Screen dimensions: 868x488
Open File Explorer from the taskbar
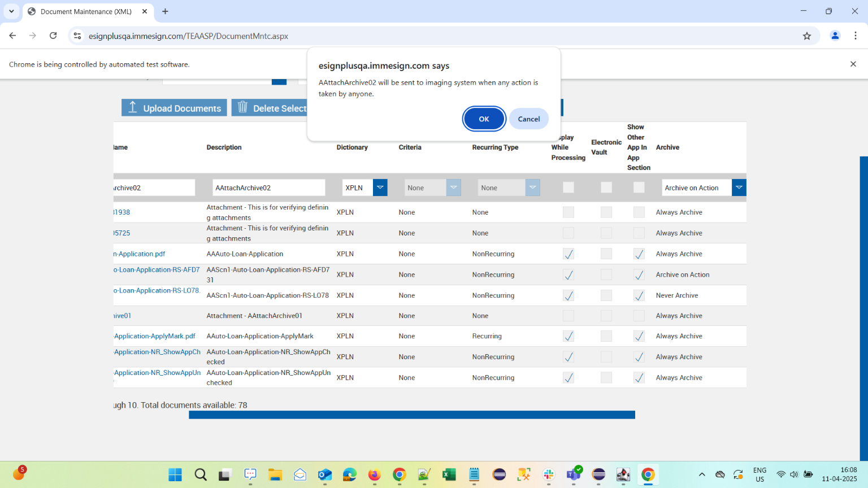275,474
